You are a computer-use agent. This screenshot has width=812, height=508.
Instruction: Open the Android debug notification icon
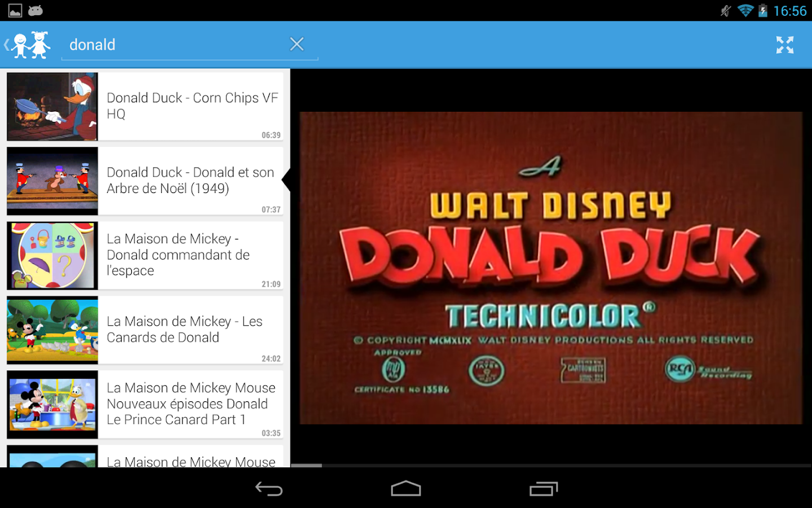coord(36,10)
